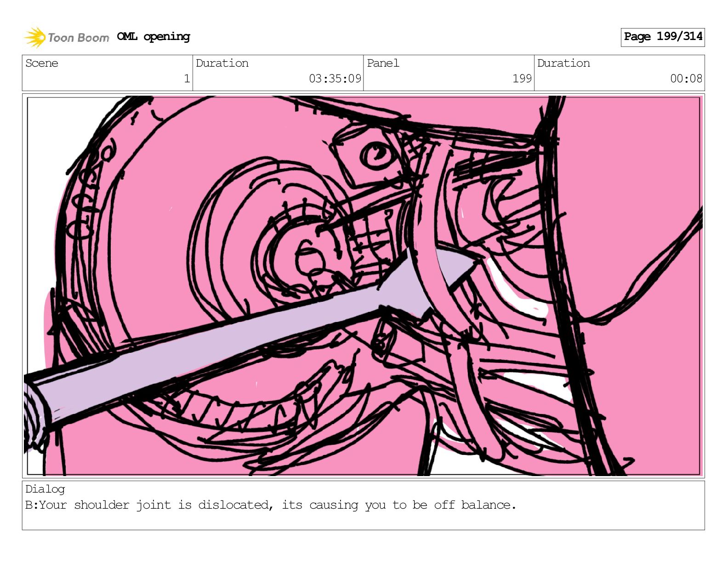This screenshot has height=563, width=728.
Task: Select the dialog line about shoulder joint
Action: 271,505
